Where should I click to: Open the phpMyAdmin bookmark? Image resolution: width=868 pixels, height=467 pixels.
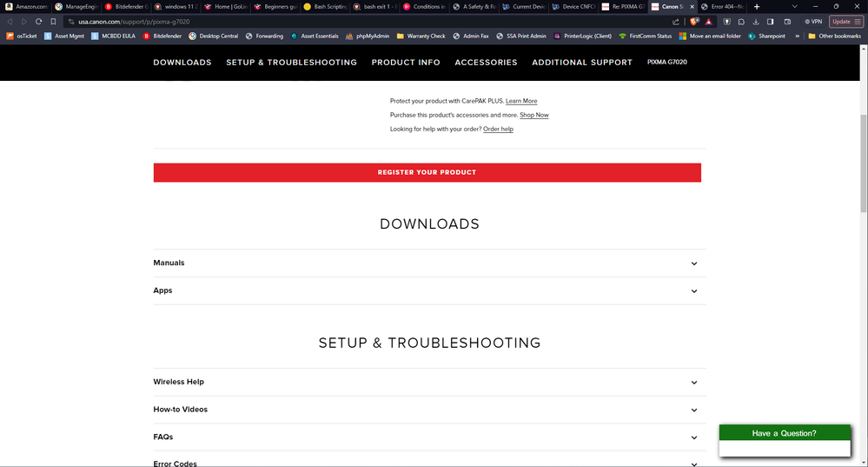367,36
